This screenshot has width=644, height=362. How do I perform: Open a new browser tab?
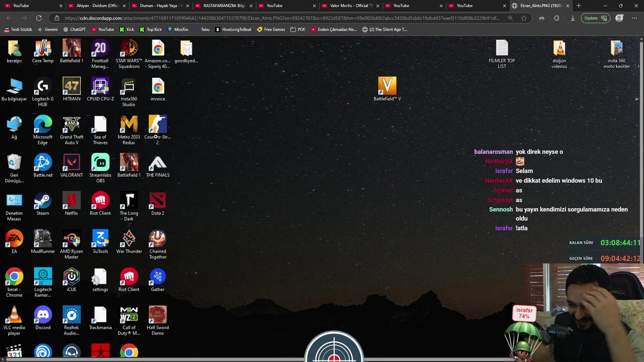pyautogui.click(x=579, y=6)
